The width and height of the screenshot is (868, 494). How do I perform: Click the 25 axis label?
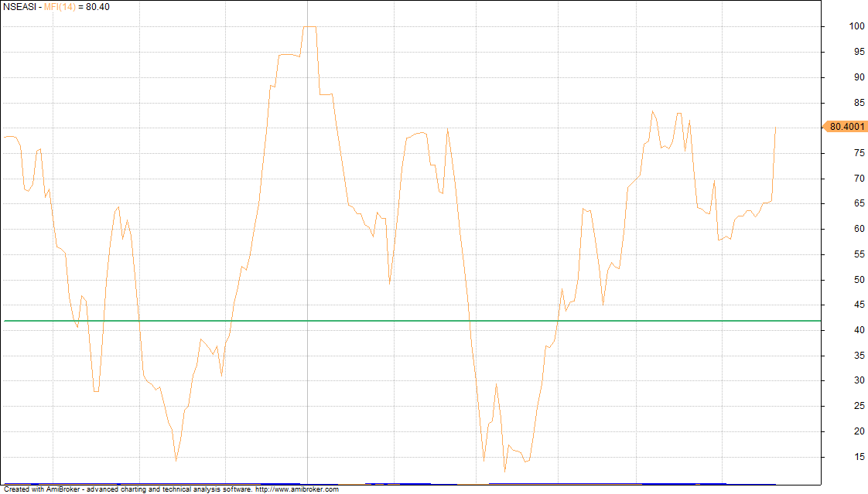pos(859,406)
